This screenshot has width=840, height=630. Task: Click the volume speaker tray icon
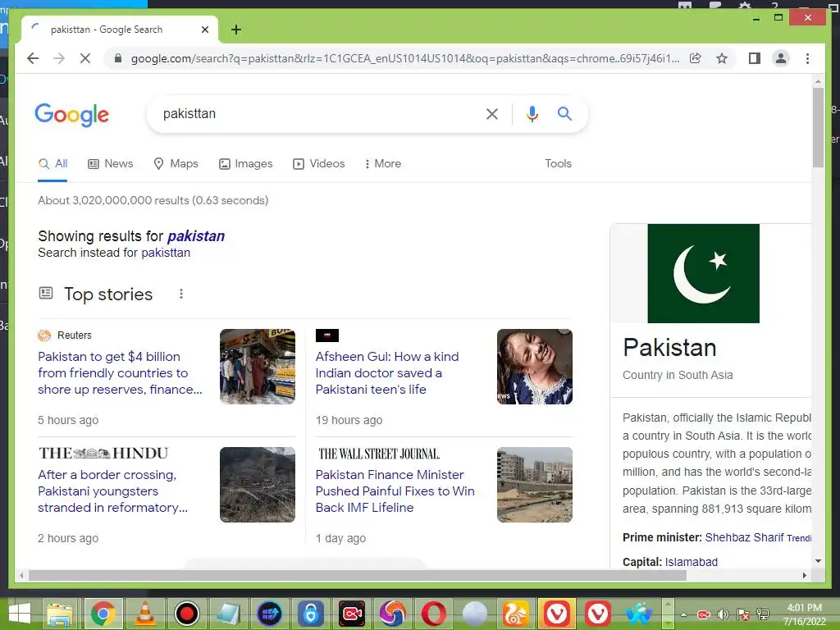coord(724,614)
